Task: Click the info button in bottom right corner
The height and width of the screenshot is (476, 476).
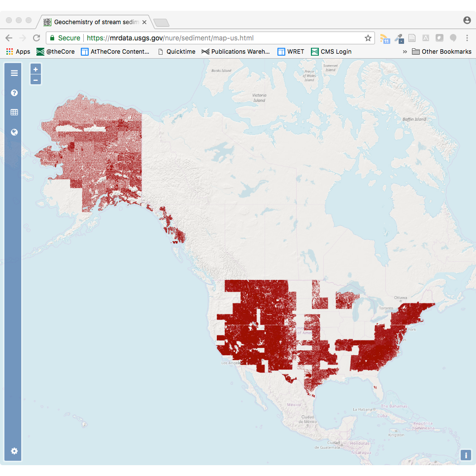Action: [466, 455]
